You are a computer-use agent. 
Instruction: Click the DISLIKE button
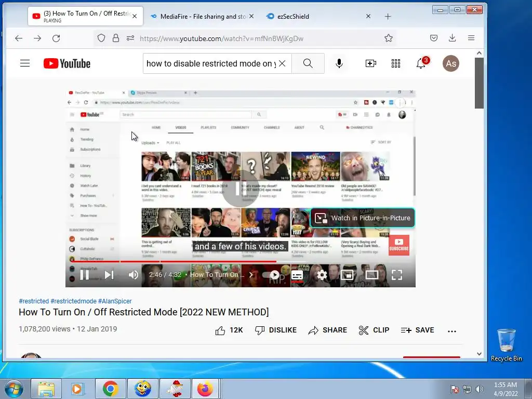click(x=275, y=330)
